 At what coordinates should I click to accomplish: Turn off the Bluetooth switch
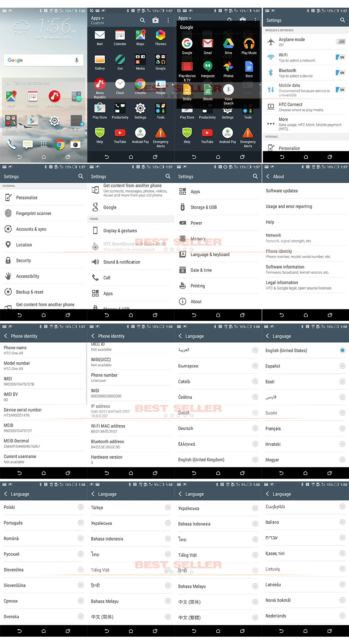341,73
